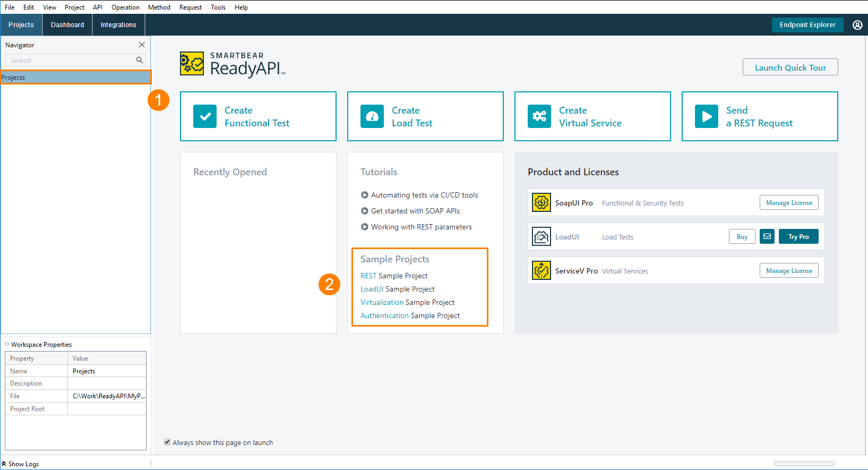Click the Buy button for LoadUI
The image size is (868, 470).
742,236
